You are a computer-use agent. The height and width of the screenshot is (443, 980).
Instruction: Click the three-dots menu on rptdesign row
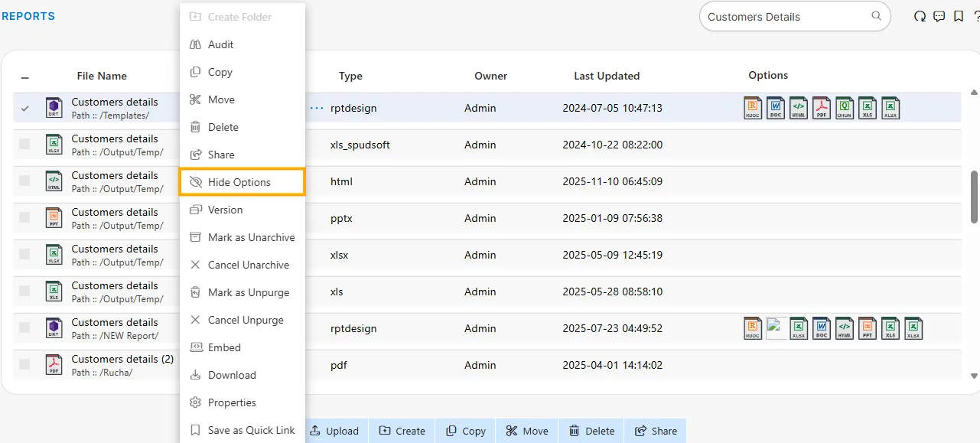tap(317, 108)
